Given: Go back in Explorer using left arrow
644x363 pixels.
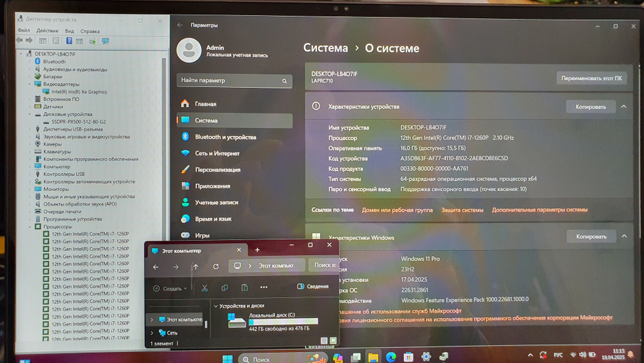Looking at the screenshot, I should (x=156, y=267).
